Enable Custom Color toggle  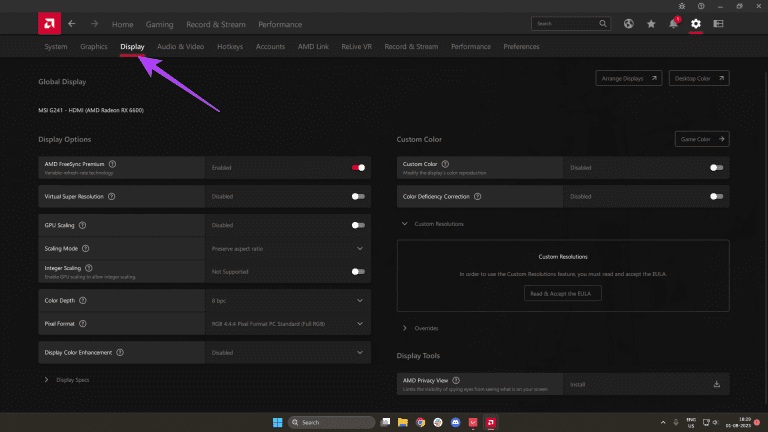click(717, 168)
